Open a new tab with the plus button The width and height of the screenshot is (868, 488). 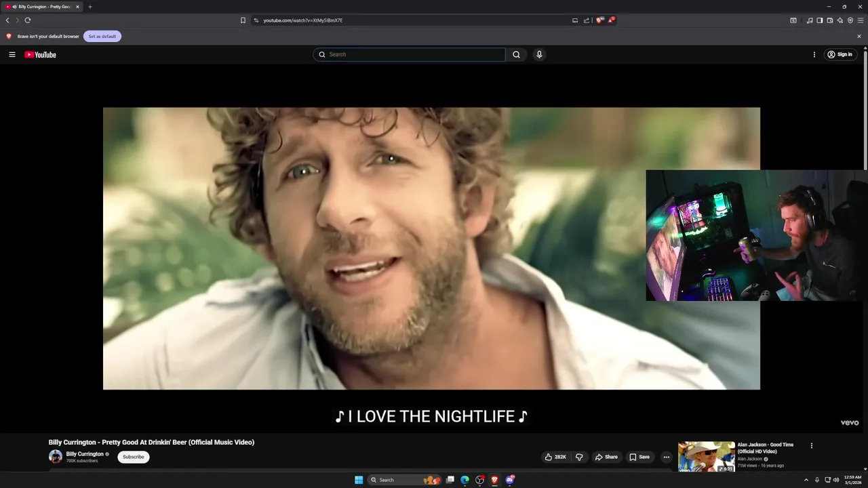coord(90,7)
